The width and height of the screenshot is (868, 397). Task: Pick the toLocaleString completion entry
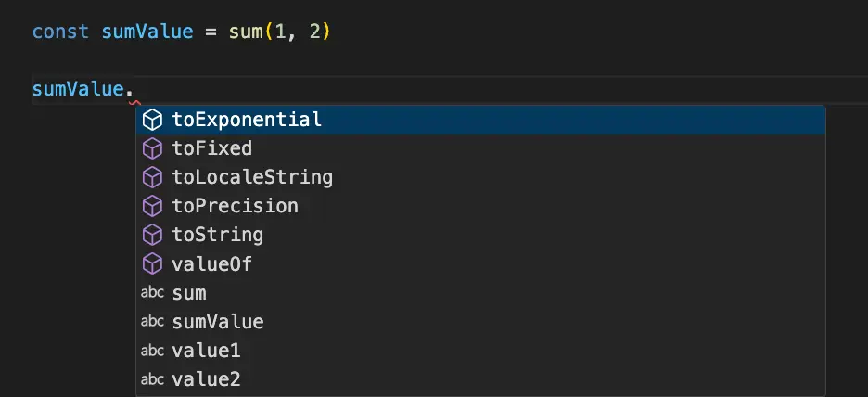point(252,177)
